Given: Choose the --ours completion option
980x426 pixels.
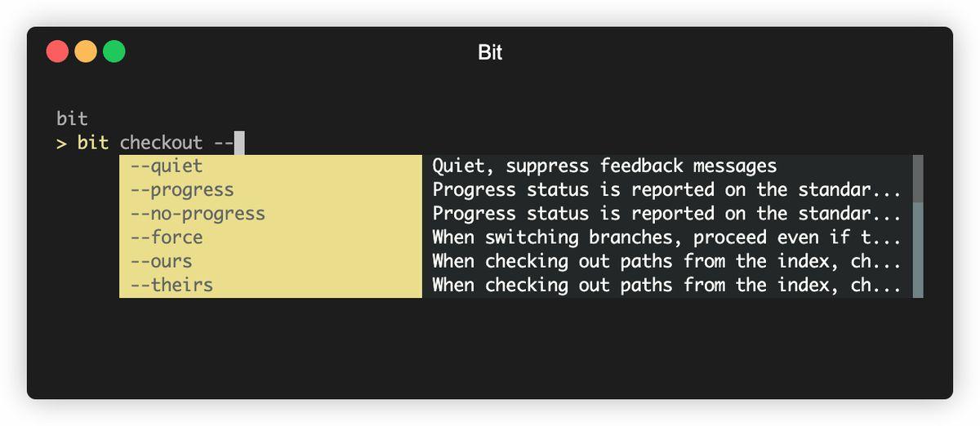Looking at the screenshot, I should coord(161,261).
